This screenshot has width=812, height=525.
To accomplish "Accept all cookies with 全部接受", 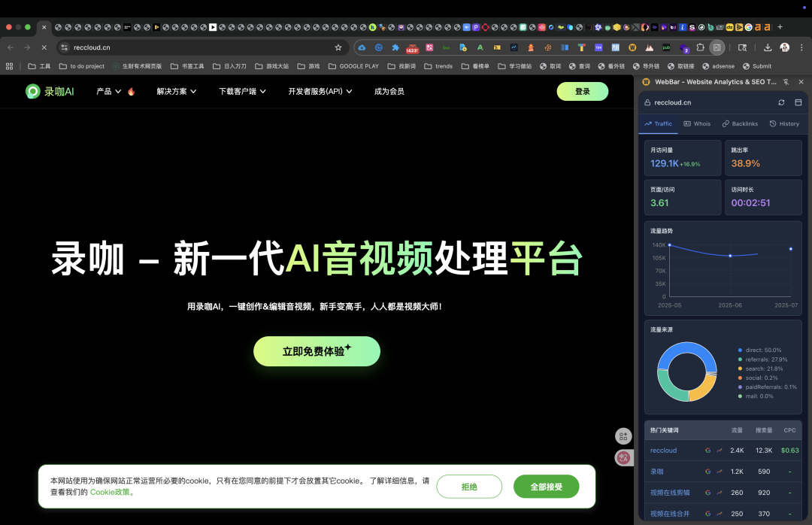I will click(547, 487).
